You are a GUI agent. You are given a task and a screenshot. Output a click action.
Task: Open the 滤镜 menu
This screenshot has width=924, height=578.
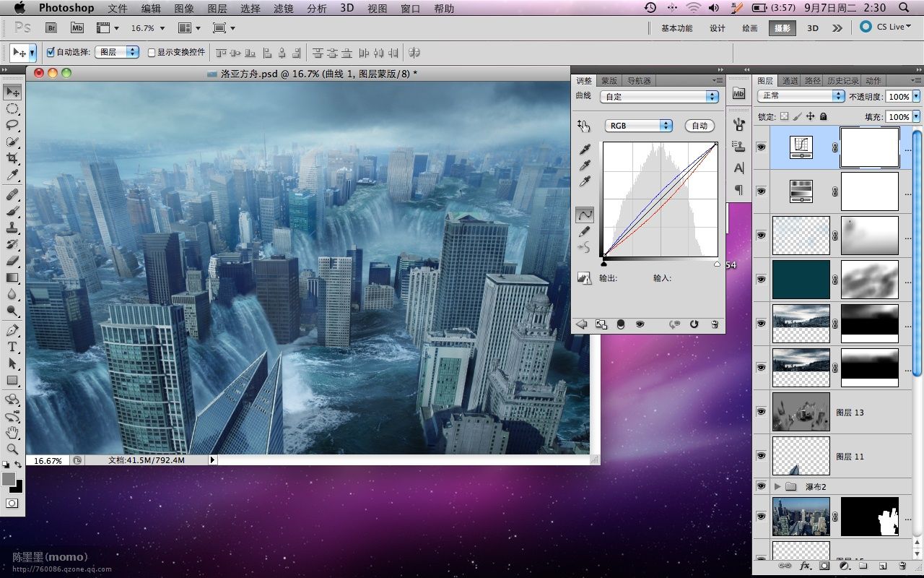coord(284,9)
